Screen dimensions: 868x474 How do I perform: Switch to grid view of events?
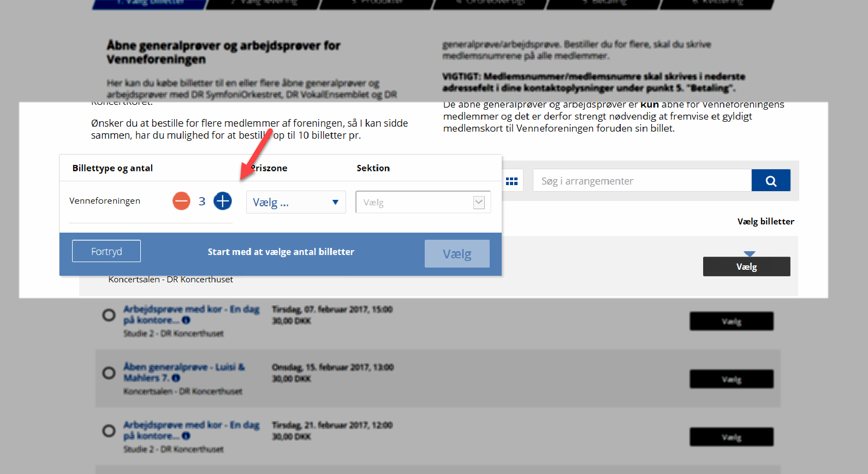512,181
